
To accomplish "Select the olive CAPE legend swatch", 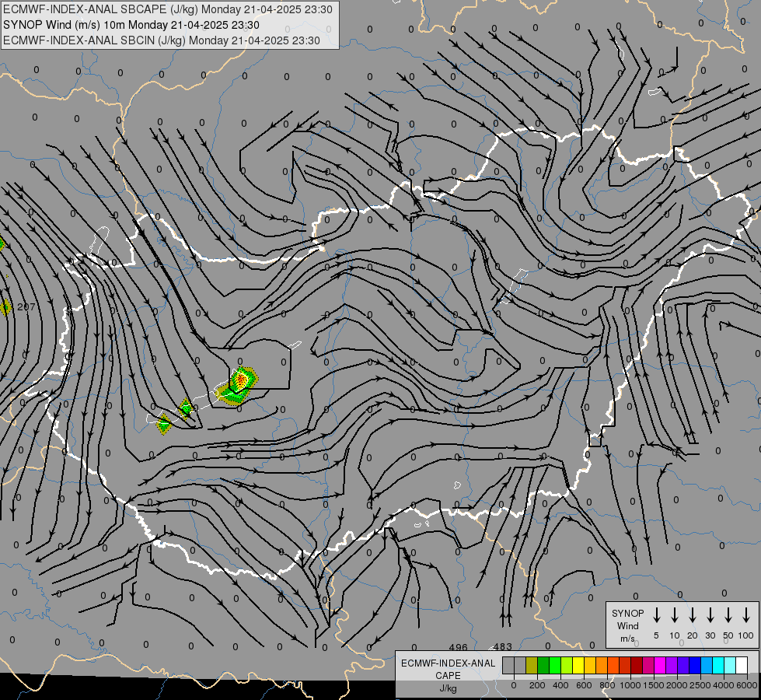I will [532, 666].
